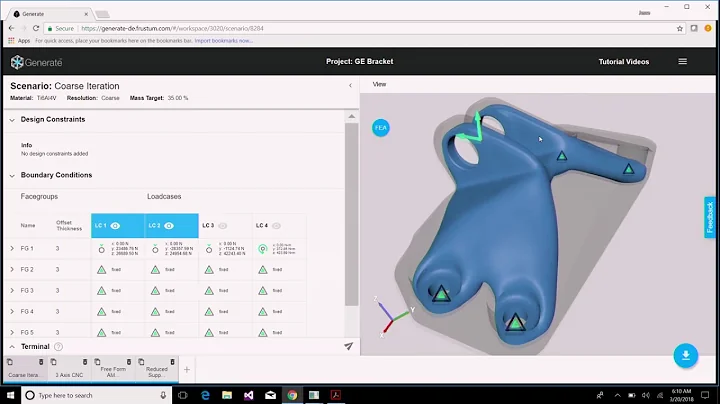Click Import bookmarks now link
Viewport: 720px width, 404px height.
(x=224, y=40)
